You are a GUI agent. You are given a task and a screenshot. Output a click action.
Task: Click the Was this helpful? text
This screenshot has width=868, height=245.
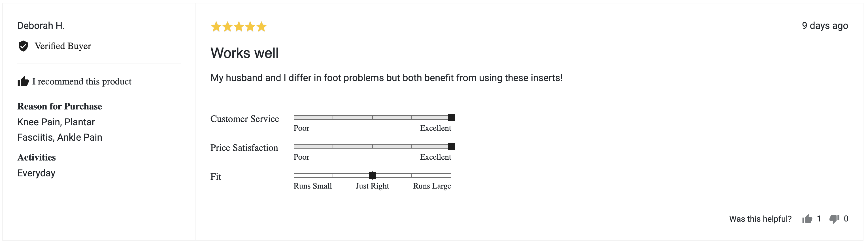[760, 219]
